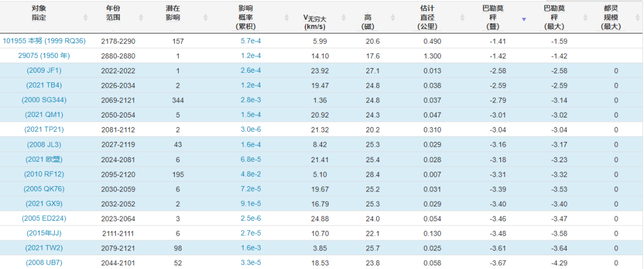Click impact probability 2.5e-6
Viewport: 644px width, 269px height.
point(250,218)
